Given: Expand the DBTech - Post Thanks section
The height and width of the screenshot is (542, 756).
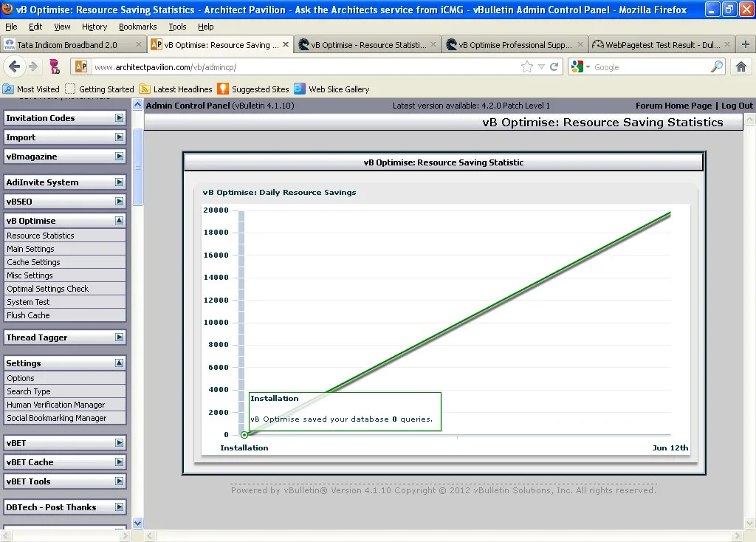Looking at the screenshot, I should click(x=119, y=507).
